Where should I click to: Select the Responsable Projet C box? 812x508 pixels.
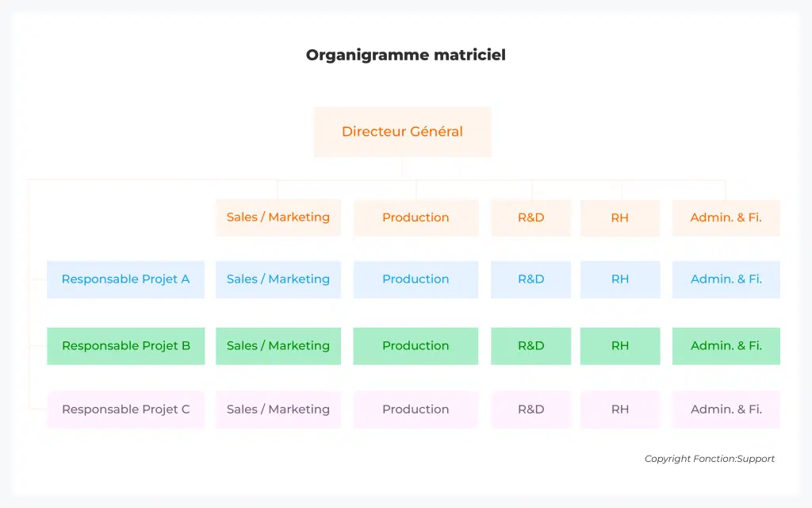[126, 410]
